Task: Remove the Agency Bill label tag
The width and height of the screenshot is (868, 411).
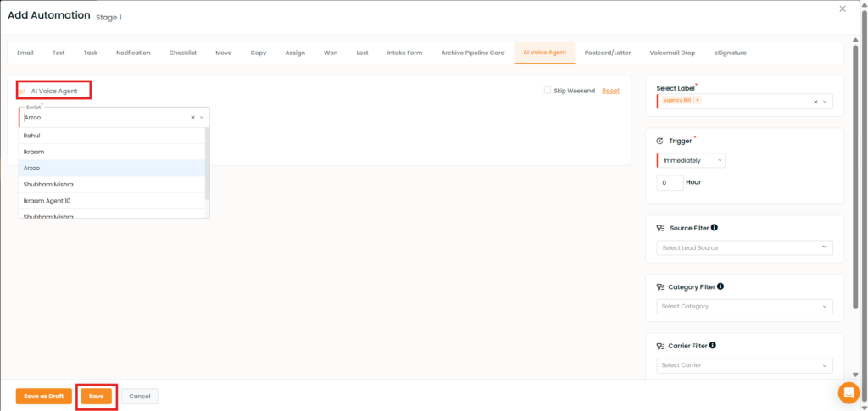Action: 697,101
